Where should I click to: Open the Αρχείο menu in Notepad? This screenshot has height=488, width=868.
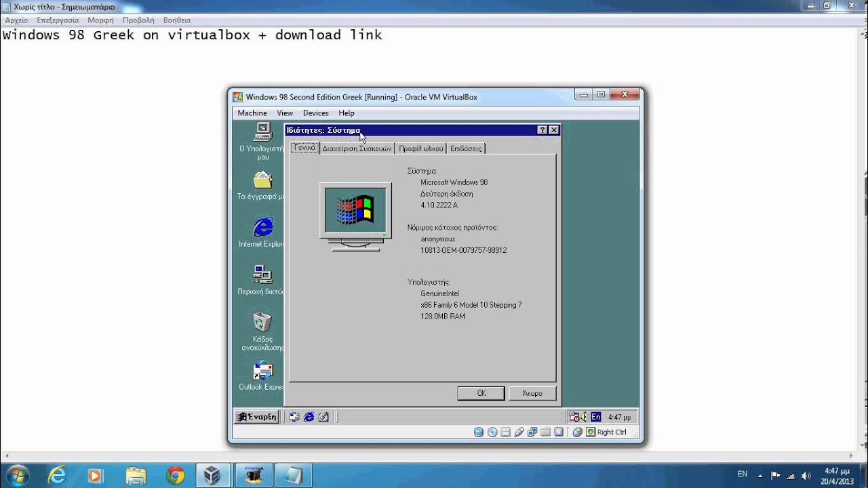click(16, 20)
